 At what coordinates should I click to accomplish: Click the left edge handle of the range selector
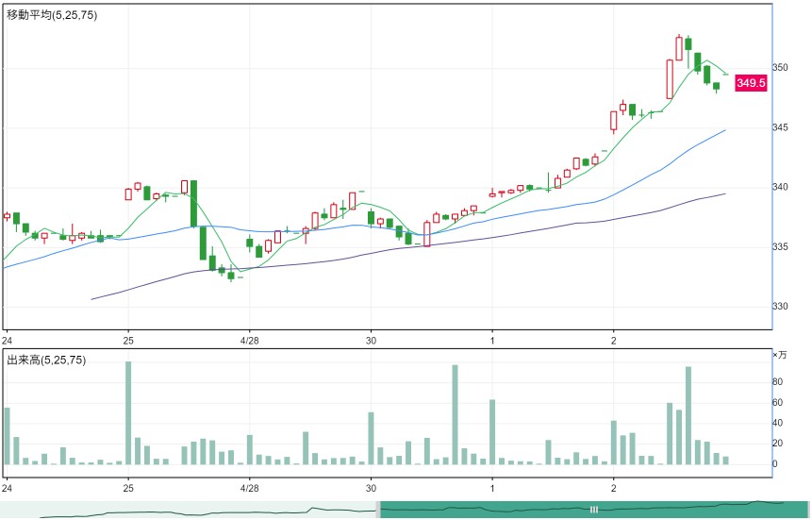click(378, 510)
